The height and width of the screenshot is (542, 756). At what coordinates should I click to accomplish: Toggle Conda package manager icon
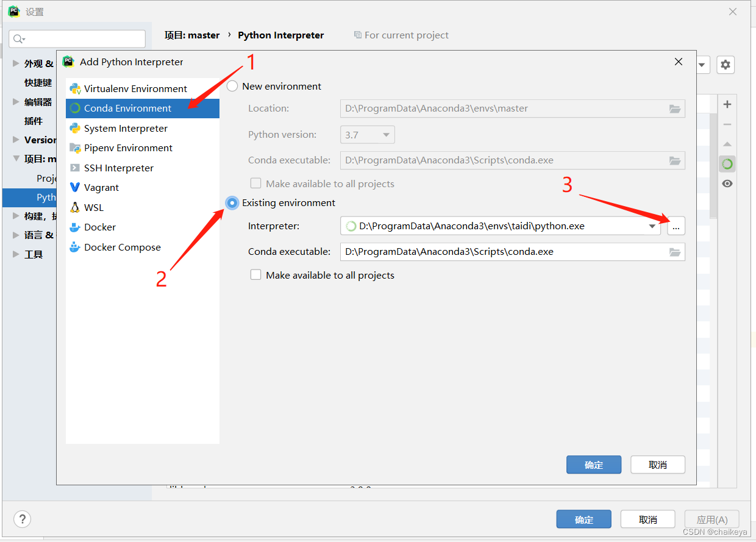coord(727,164)
